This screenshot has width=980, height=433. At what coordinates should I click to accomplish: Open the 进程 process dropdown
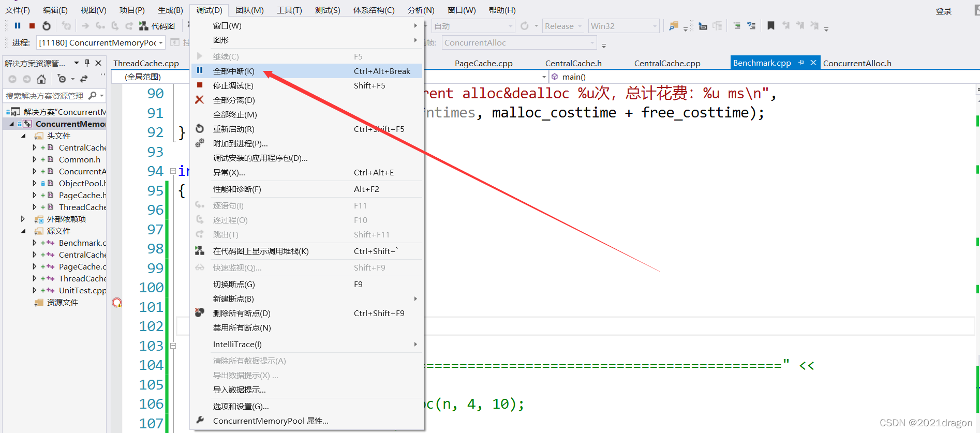(101, 42)
